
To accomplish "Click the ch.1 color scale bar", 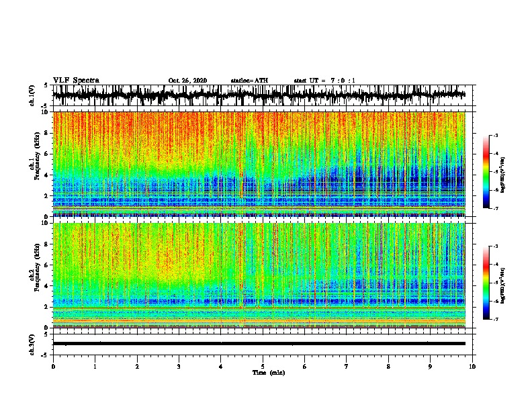I will coord(486,172).
